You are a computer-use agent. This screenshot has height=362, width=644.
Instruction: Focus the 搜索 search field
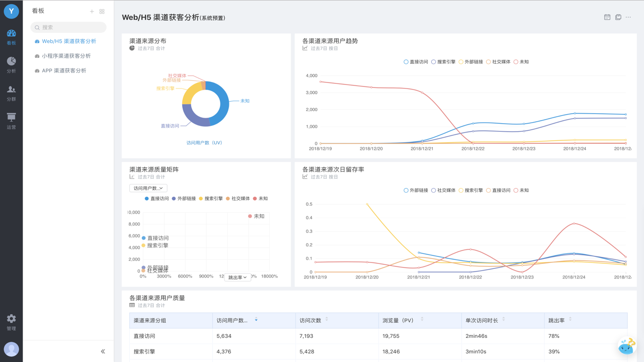[x=68, y=27]
